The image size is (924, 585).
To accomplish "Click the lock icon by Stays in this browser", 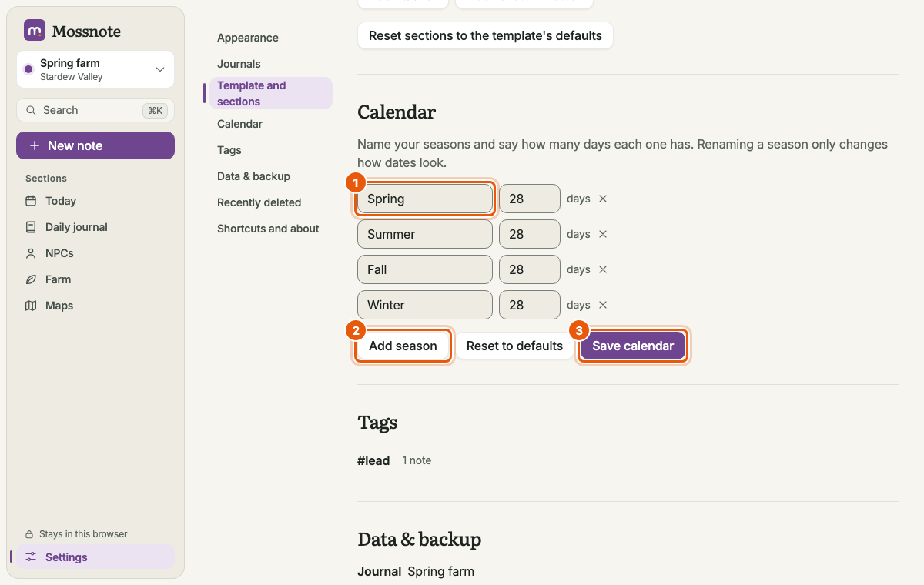I will [29, 534].
